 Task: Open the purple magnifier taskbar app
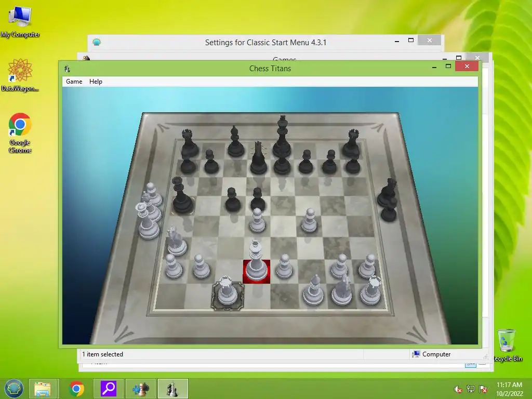point(109,389)
